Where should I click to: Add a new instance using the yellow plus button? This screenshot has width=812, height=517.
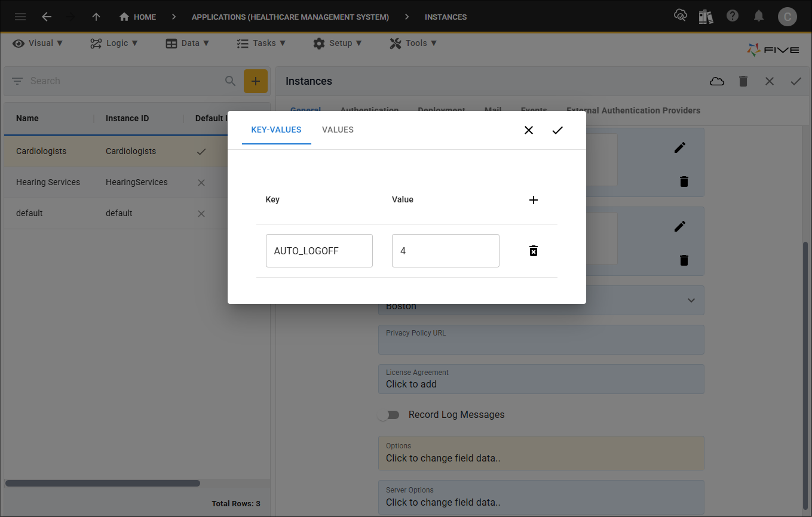[x=256, y=81]
